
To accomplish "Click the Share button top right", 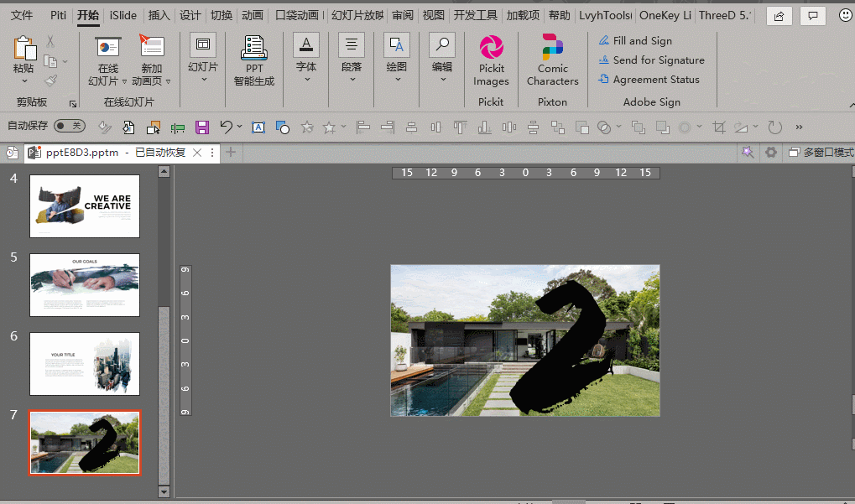I will pos(779,16).
